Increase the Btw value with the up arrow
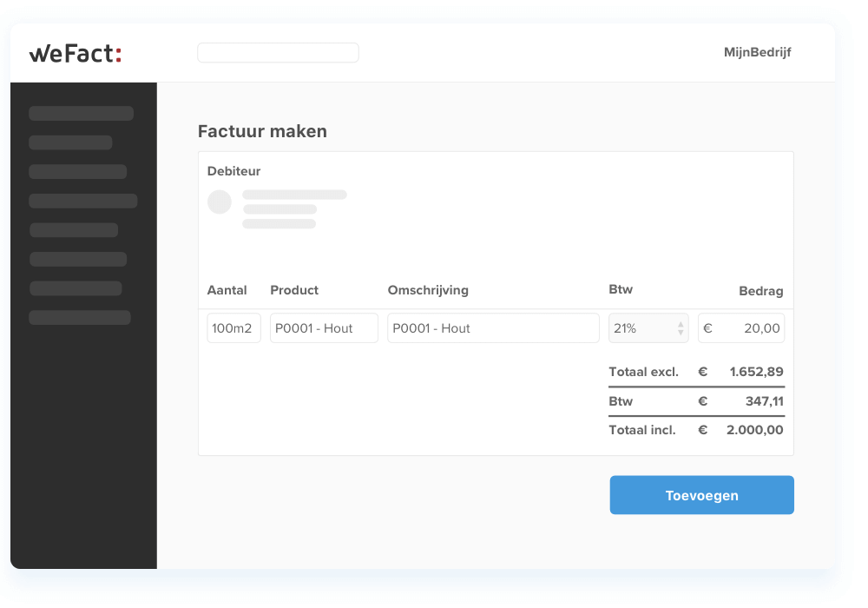 (679, 323)
